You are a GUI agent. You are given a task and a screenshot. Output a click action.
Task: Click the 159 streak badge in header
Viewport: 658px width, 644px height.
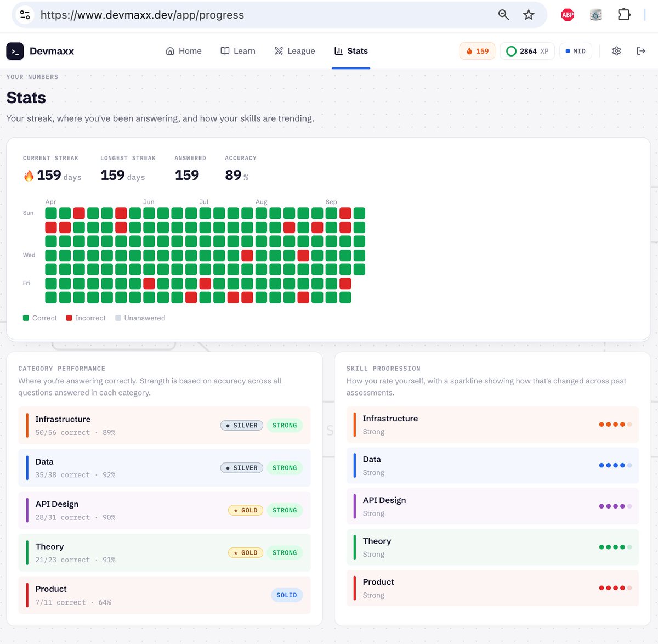pos(477,51)
